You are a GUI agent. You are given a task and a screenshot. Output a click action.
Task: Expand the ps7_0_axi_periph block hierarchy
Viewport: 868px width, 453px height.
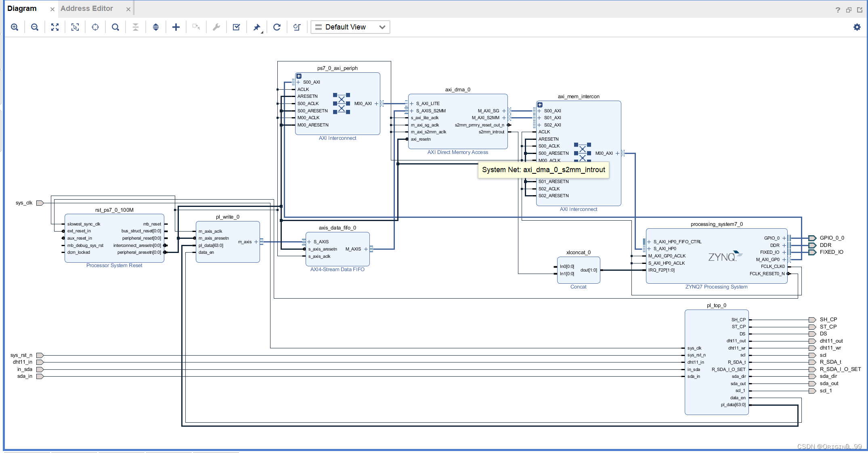click(299, 76)
